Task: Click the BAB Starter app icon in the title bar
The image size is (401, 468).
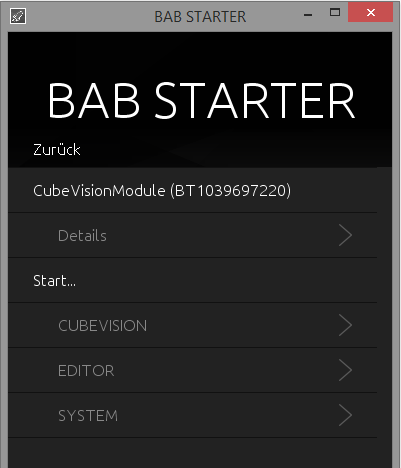Action: pos(18,16)
